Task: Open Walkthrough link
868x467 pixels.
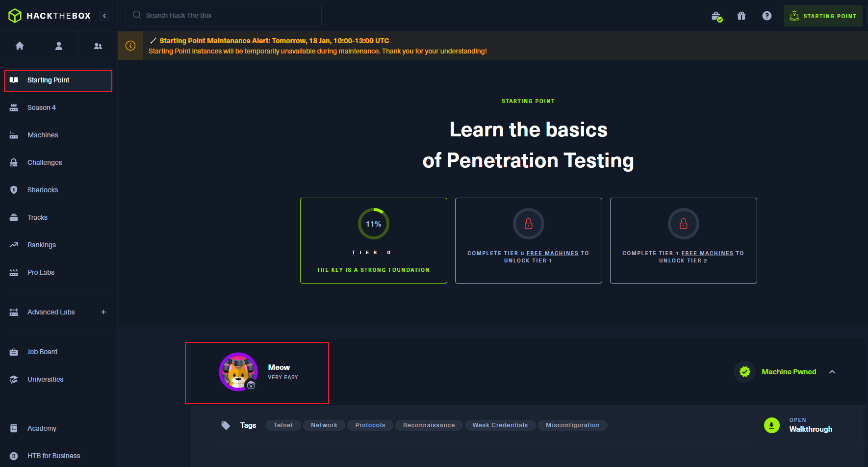Action: tap(811, 429)
